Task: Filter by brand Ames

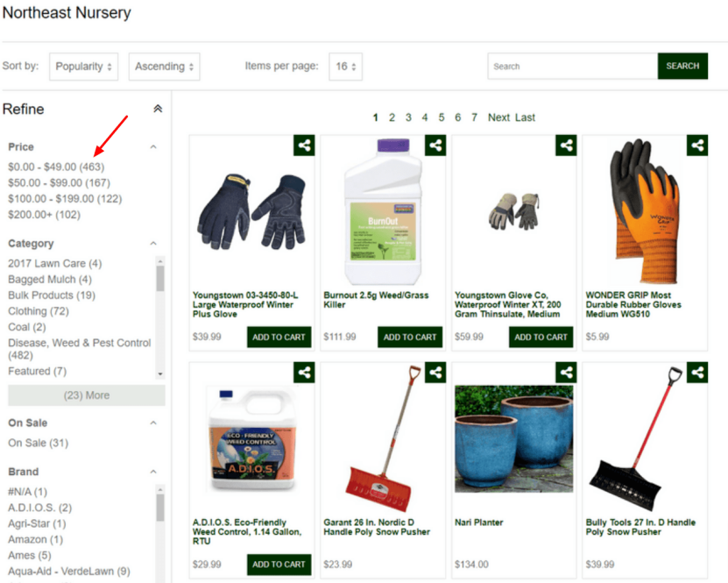Action: click(x=29, y=556)
